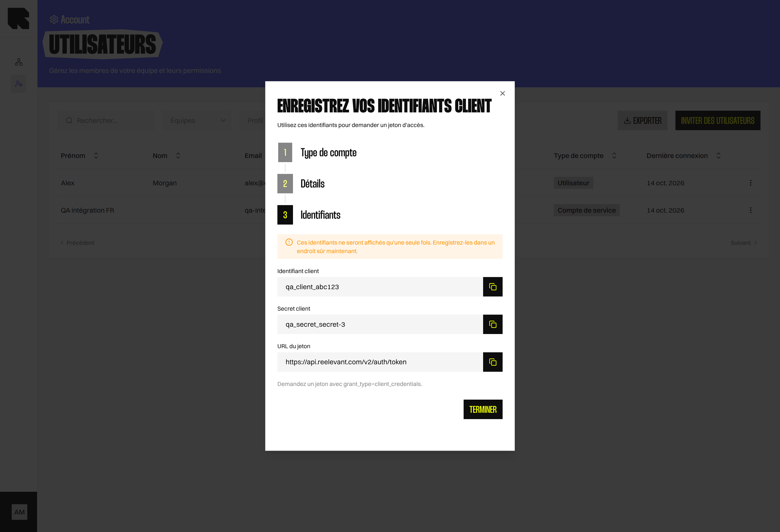
Task: Click the search magnifier icon
Action: 69,120
